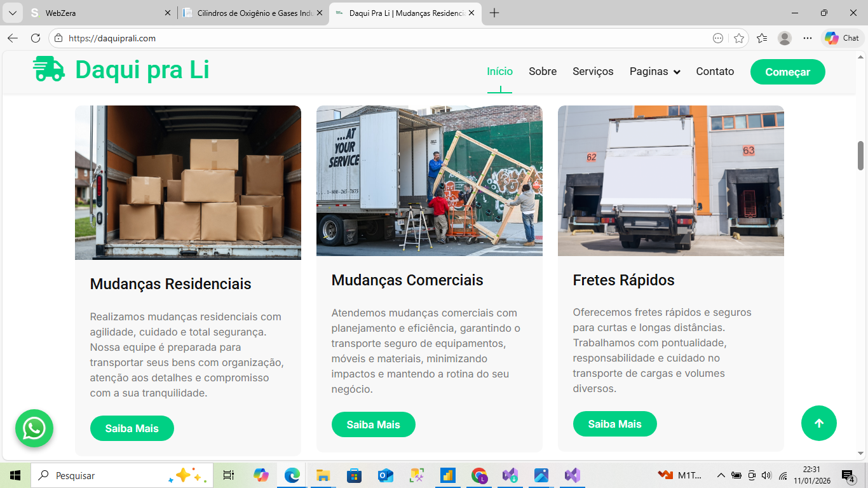Open Edge settings via ellipsis icon
Screen dimensions: 868x488
click(x=808, y=38)
